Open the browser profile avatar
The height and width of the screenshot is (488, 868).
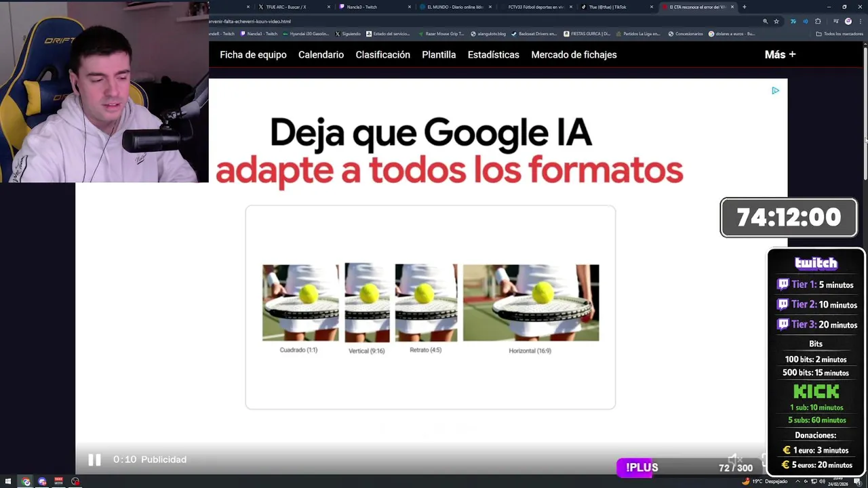click(848, 21)
